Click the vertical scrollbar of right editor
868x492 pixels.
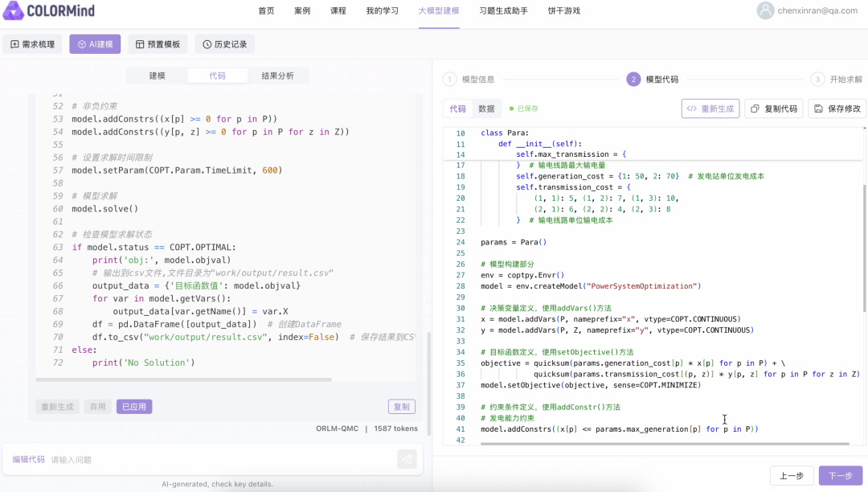(864, 248)
